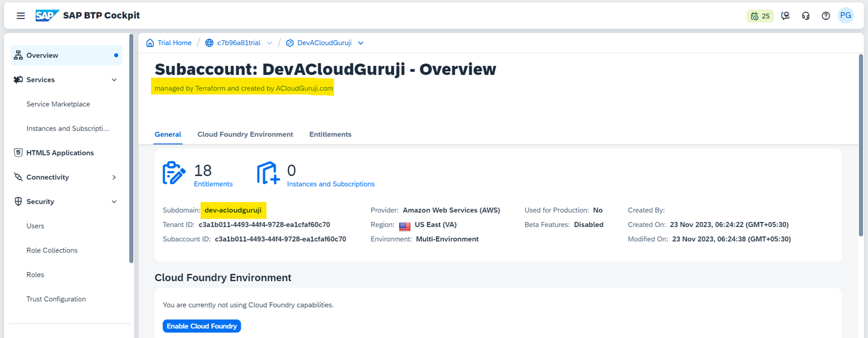868x338 pixels.
Task: Click the Entitlements clipboard icon
Action: pyautogui.click(x=174, y=173)
